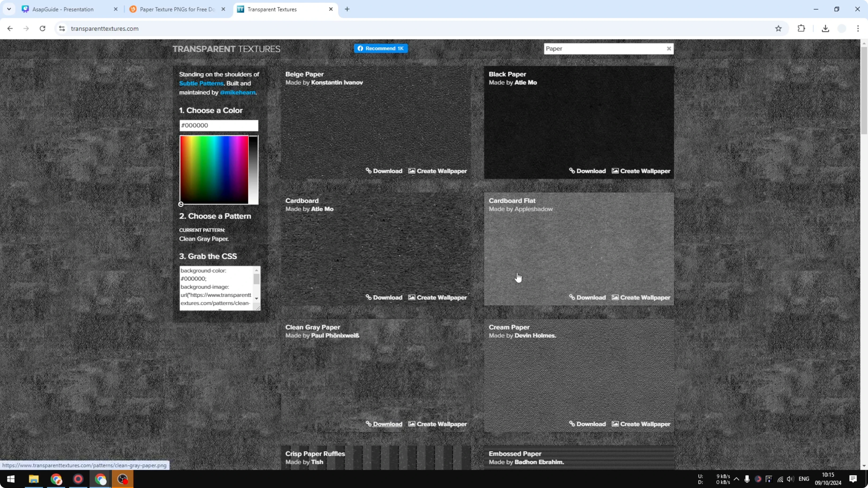Launch OBS Studio from the taskbar
Image resolution: width=868 pixels, height=488 pixels.
122,479
